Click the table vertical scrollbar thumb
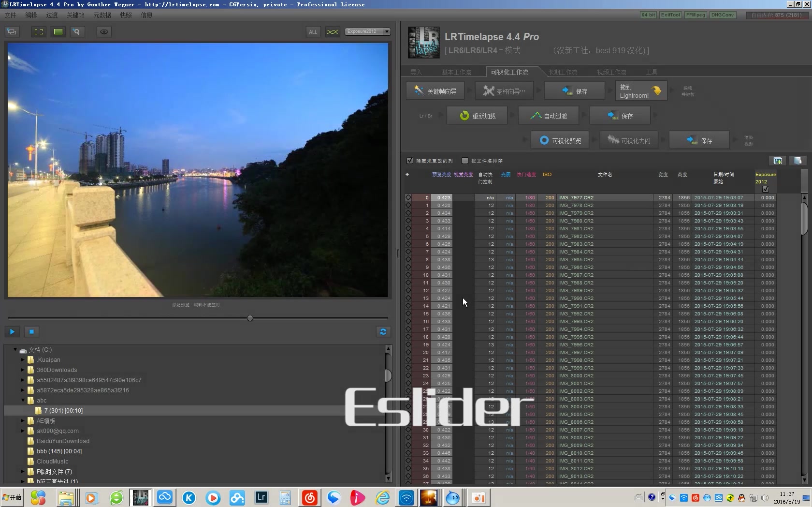The width and height of the screenshot is (812, 507). tap(804, 219)
